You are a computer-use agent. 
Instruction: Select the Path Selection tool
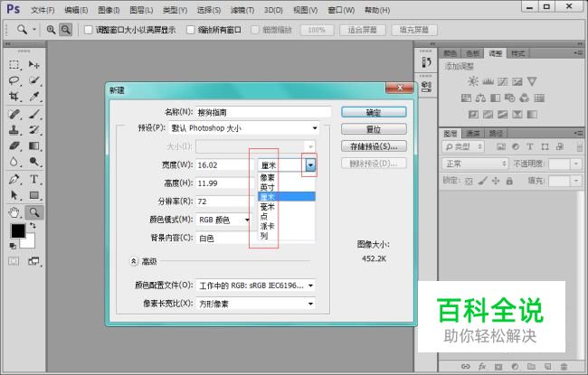[x=14, y=195]
